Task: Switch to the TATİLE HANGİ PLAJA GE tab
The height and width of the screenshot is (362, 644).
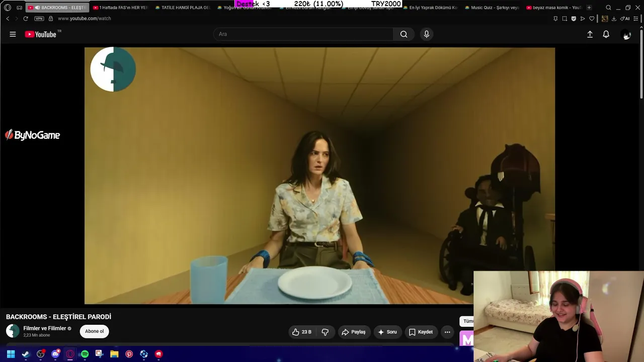Action: point(183,8)
